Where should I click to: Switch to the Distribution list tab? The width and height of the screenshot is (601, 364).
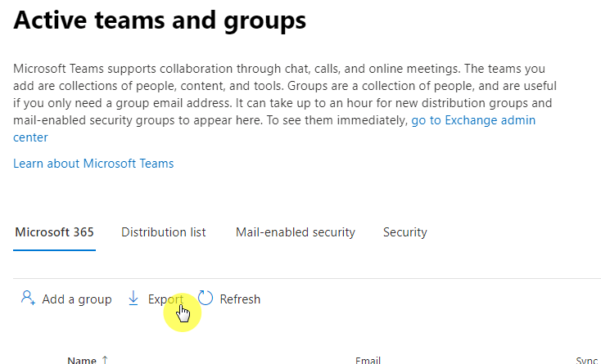coord(164,232)
